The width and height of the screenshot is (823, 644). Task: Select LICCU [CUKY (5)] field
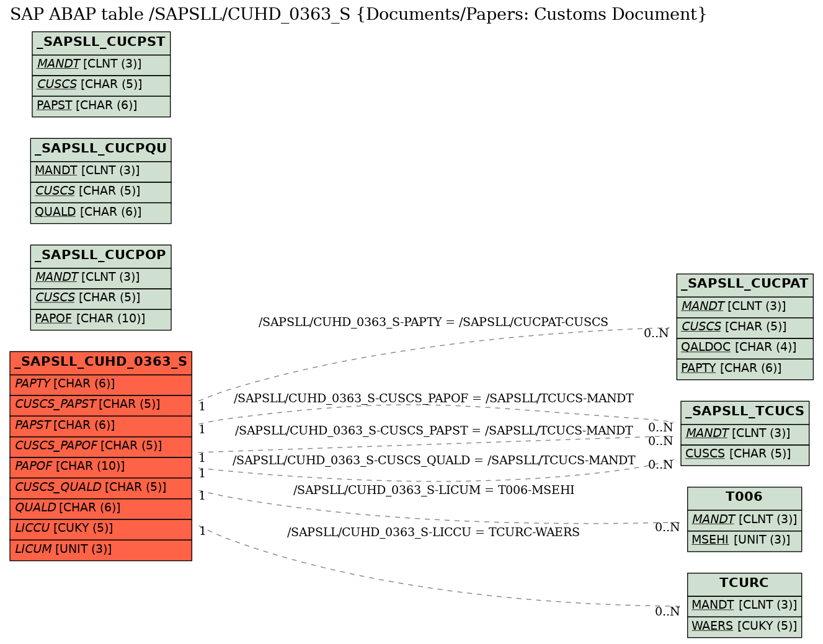pyautogui.click(x=100, y=529)
